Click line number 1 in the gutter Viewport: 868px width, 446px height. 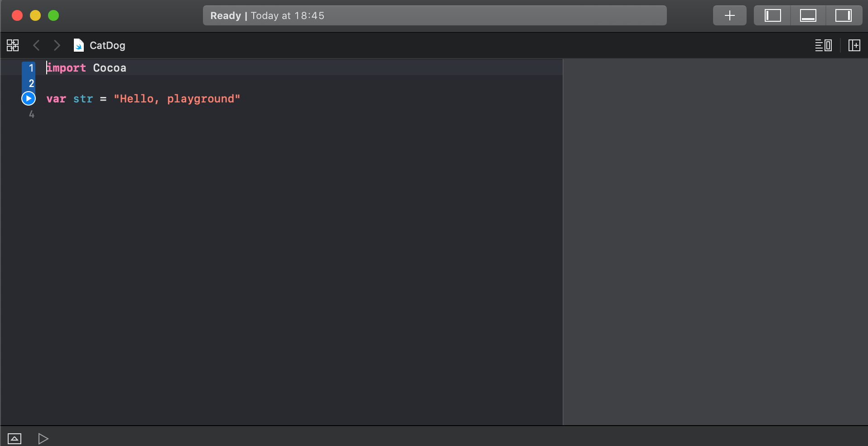tap(31, 68)
